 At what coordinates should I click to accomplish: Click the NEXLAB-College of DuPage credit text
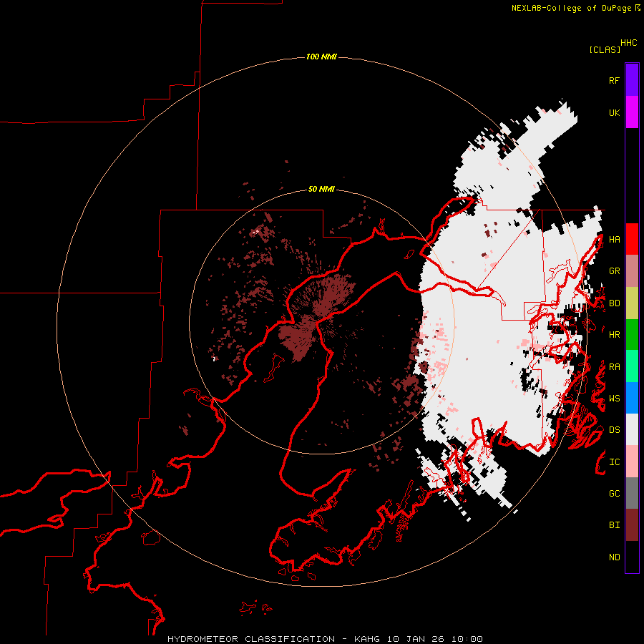coord(571,8)
